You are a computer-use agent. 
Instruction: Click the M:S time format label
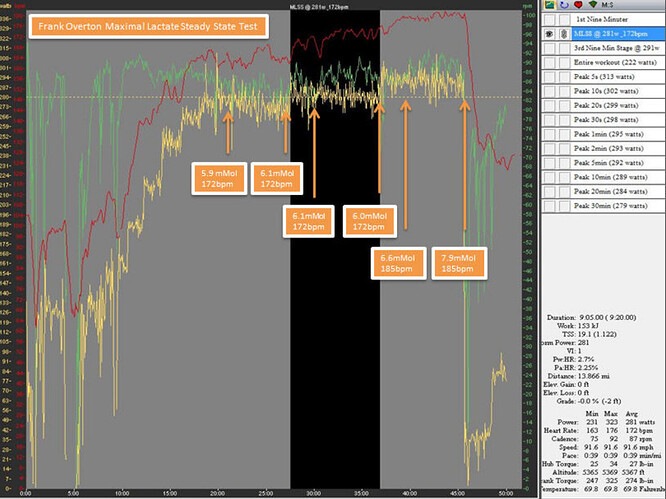click(x=607, y=5)
